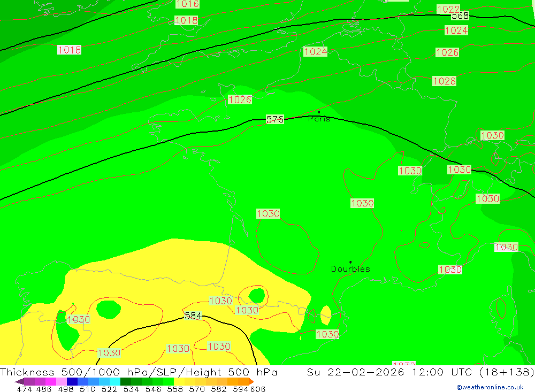This screenshot has height=392, width=535.
Task: Select the darkest green legend swatch
Action: 126,381
